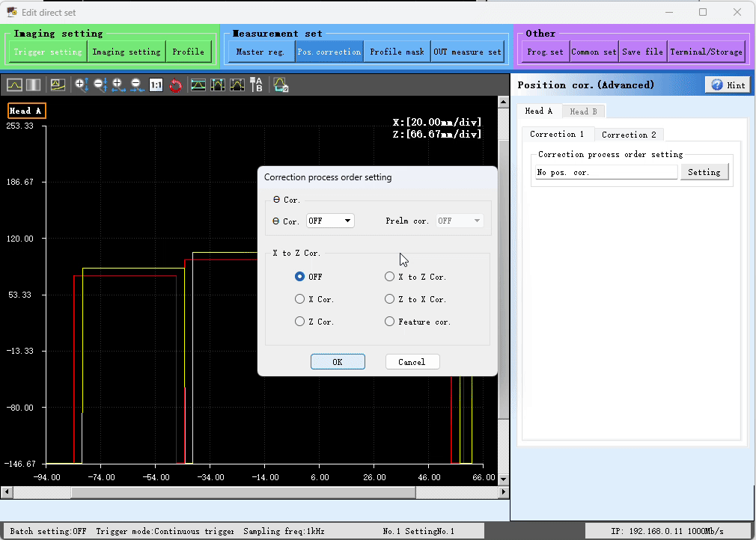The image size is (756, 540).
Task: Open the Prelm cor. dropdown
Action: point(460,221)
